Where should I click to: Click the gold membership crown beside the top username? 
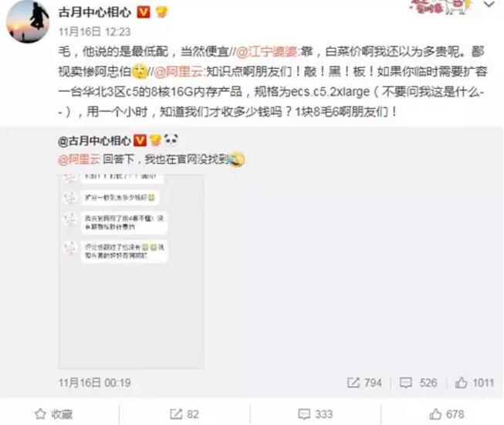tap(161, 12)
